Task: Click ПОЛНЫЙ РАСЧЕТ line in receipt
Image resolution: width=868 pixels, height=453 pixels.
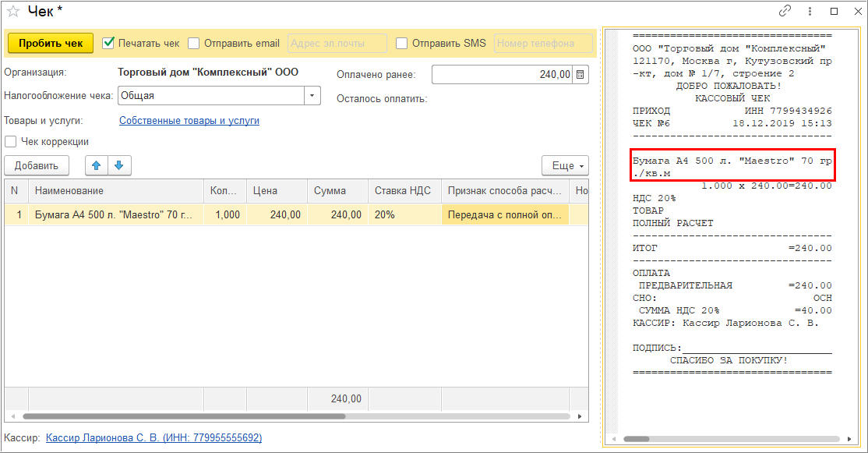Action: pyautogui.click(x=673, y=223)
